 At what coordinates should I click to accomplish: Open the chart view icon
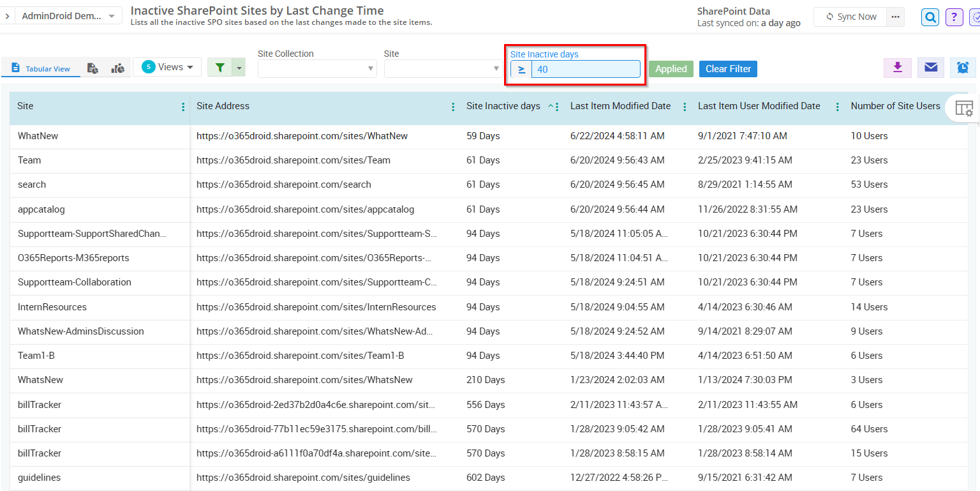click(118, 68)
